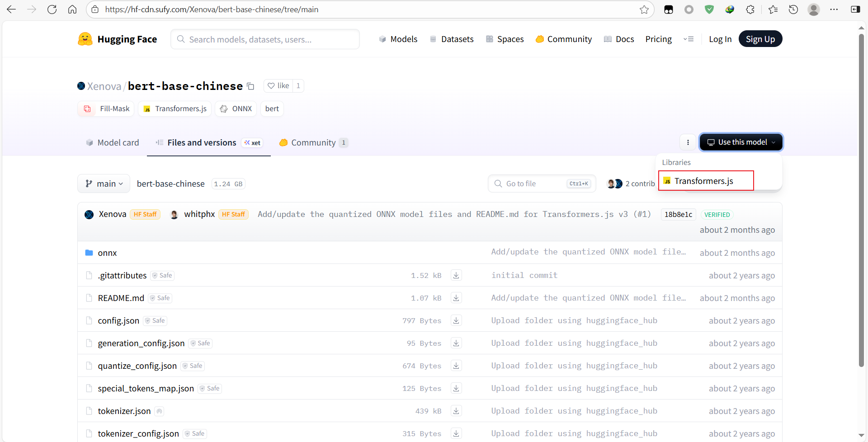The image size is (868, 442).
Task: Download special_tokens_map.json file
Action: pyautogui.click(x=456, y=388)
